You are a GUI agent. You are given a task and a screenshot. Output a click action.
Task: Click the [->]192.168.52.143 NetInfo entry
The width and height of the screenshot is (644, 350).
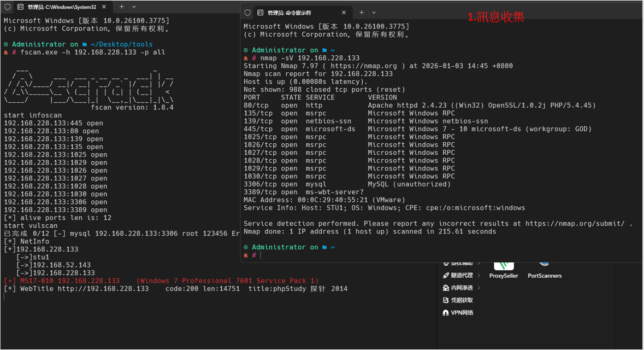[54, 265]
